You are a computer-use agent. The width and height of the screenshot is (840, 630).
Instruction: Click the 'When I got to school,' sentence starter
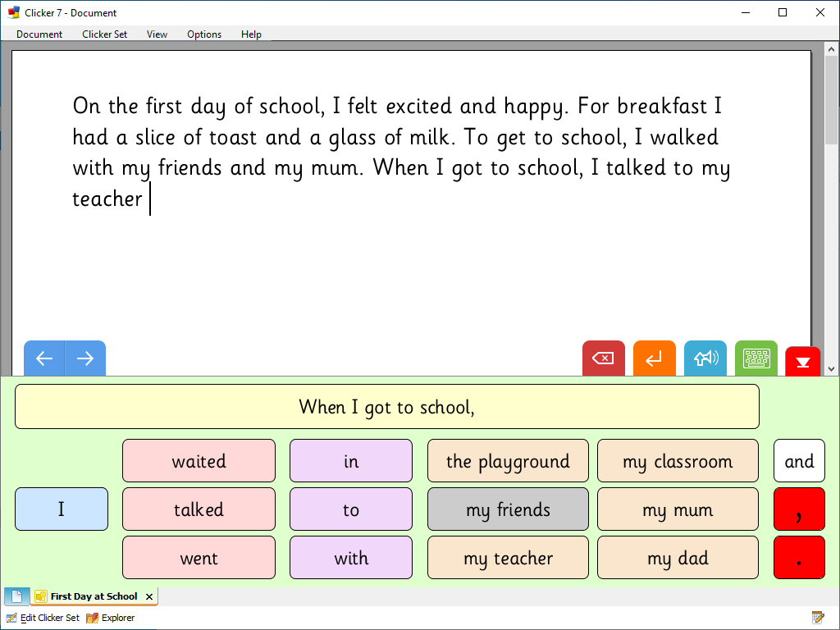click(386, 407)
